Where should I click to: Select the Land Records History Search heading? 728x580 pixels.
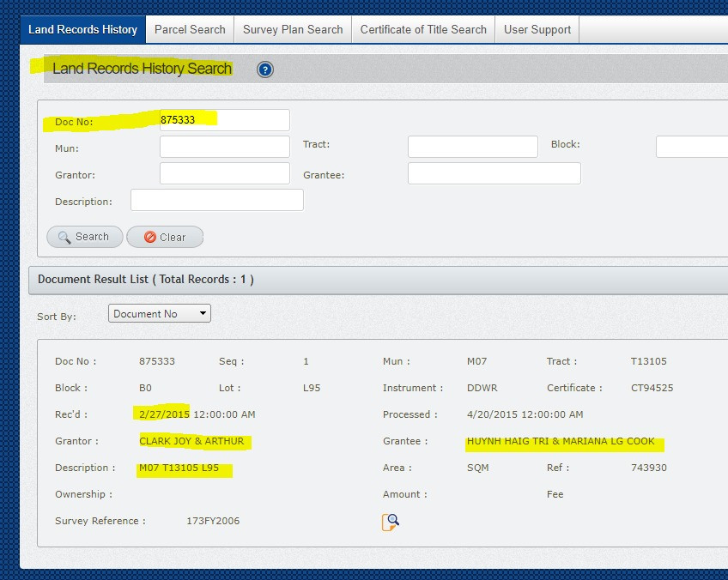[x=142, y=69]
